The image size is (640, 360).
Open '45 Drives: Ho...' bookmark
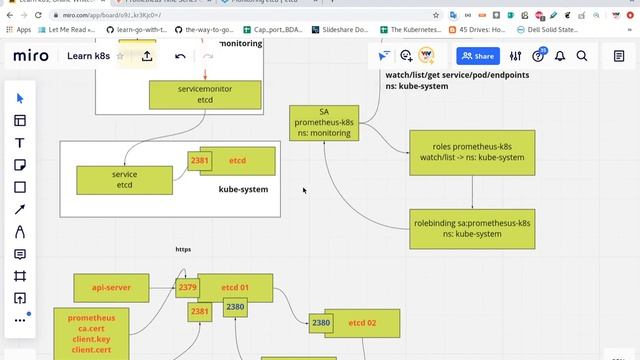(477, 29)
